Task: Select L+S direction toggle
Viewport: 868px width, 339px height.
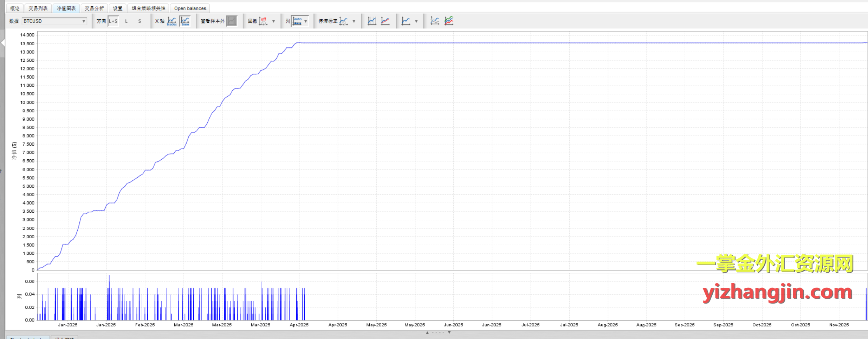Action: click(113, 21)
